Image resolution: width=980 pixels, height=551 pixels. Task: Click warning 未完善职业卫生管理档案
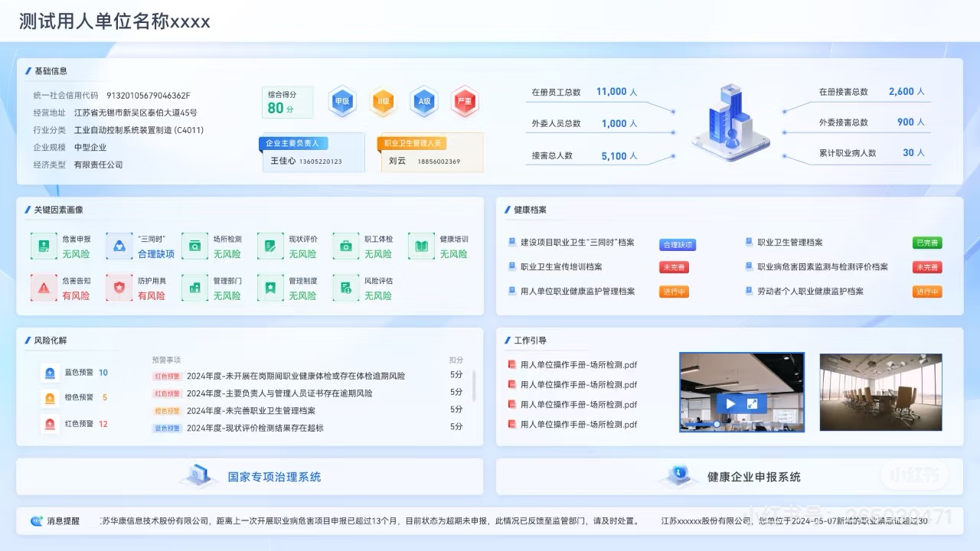(x=250, y=411)
